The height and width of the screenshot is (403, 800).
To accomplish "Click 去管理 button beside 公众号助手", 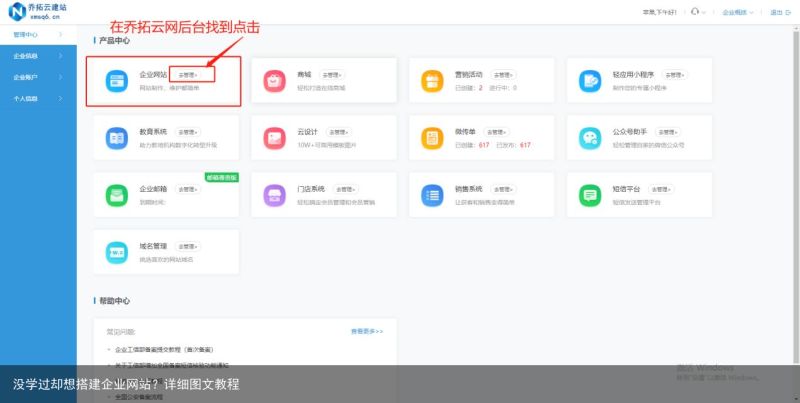I will pos(667,132).
